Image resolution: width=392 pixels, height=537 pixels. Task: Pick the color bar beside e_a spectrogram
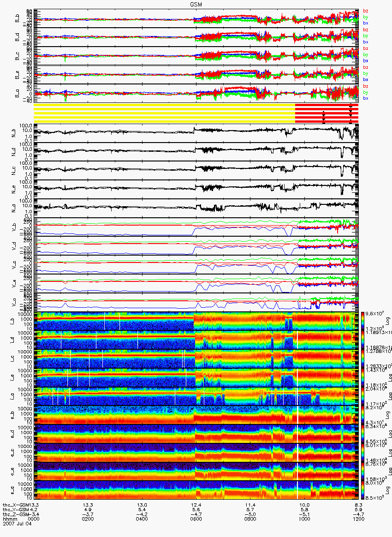pos(363,491)
